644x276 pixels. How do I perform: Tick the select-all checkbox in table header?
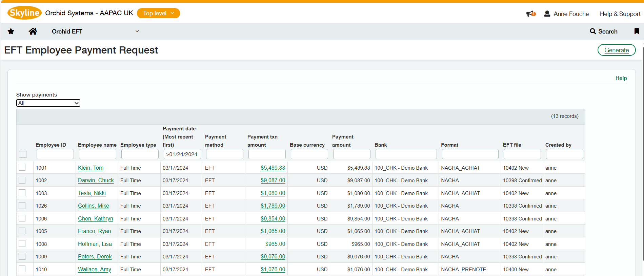click(23, 154)
